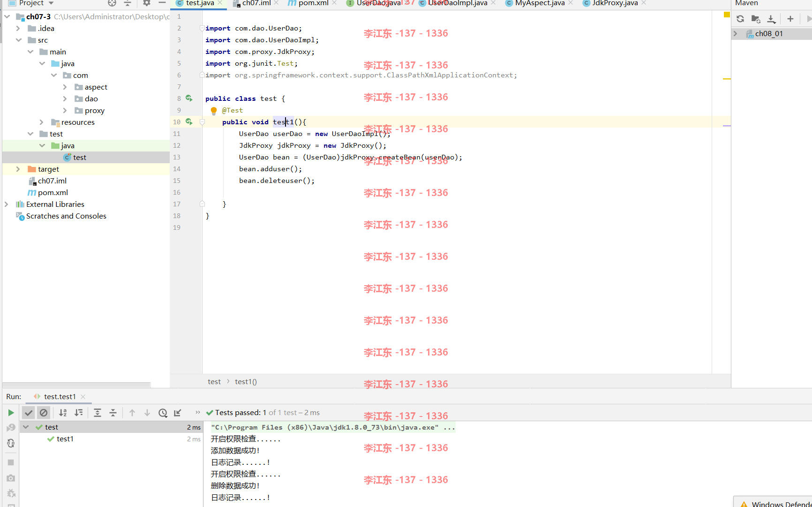
Task: Select test1 in the test results tree
Action: pyautogui.click(x=65, y=439)
